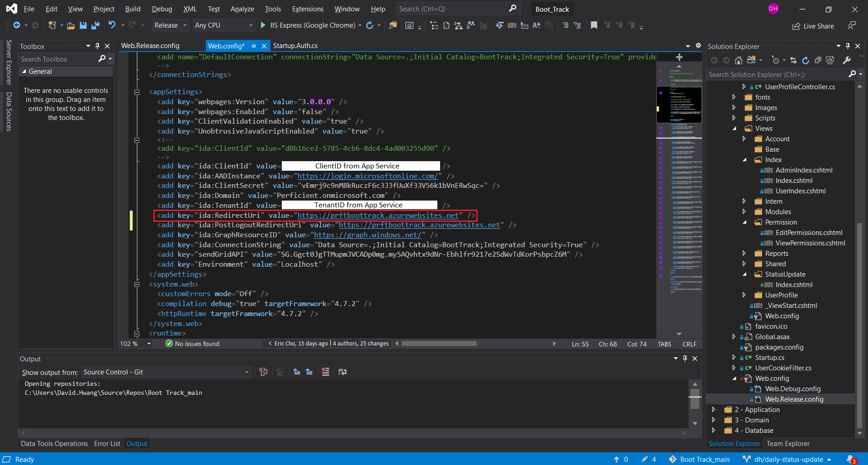This screenshot has width=868, height=465.
Task: Open the Release configuration dropdown
Action: (170, 25)
